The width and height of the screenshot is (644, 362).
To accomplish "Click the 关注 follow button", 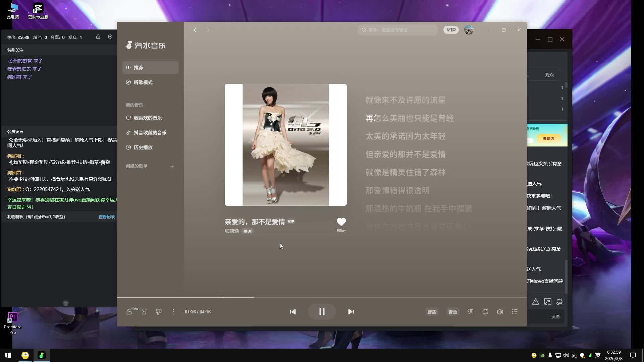I will pos(247,232).
